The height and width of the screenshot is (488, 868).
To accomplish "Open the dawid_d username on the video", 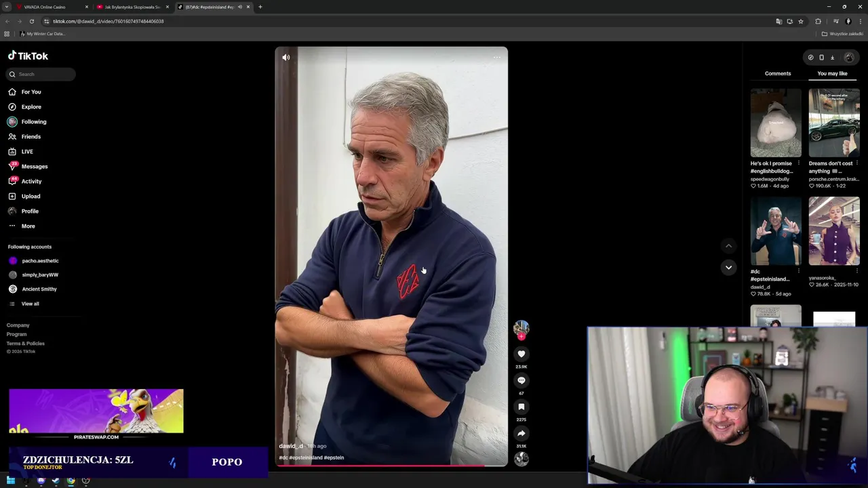I will (x=291, y=446).
